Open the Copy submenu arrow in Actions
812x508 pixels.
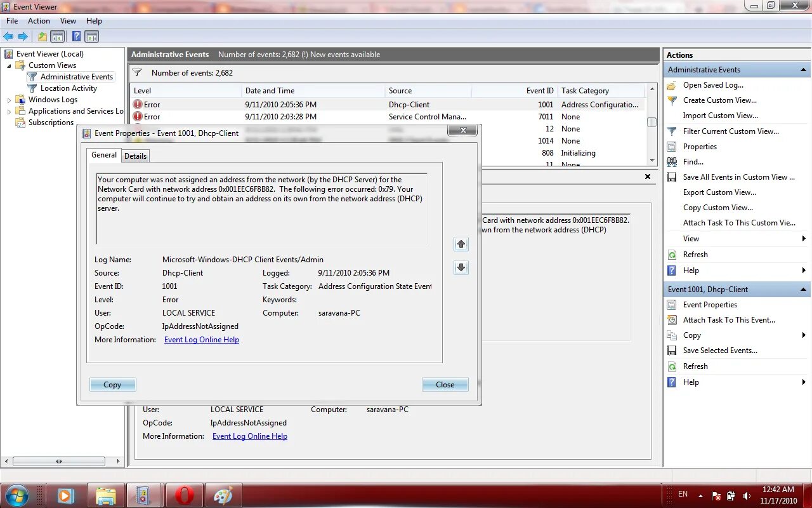click(x=804, y=335)
